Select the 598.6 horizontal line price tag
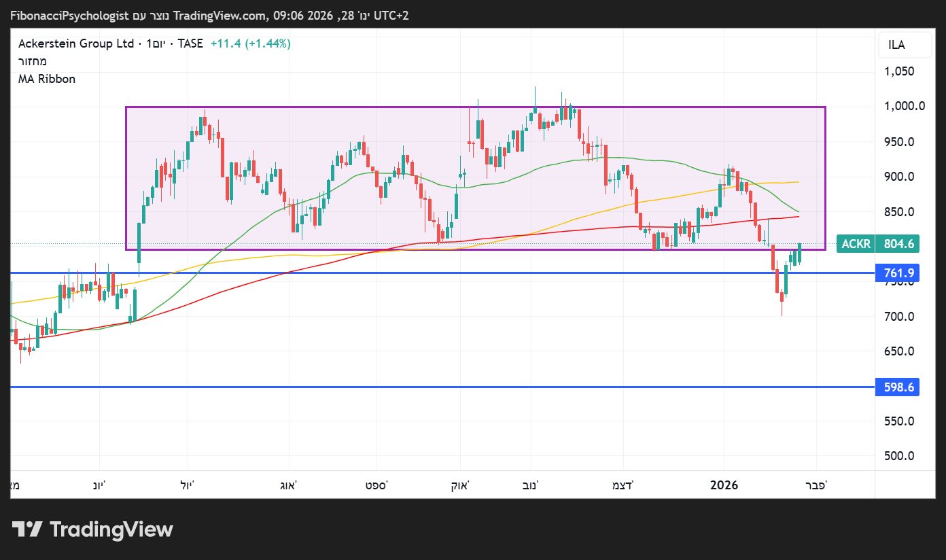Screen dimensions: 946x560 point(897,387)
